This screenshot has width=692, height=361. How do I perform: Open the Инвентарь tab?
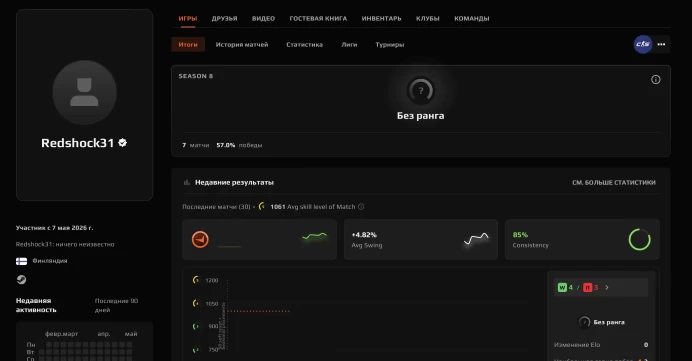click(381, 19)
